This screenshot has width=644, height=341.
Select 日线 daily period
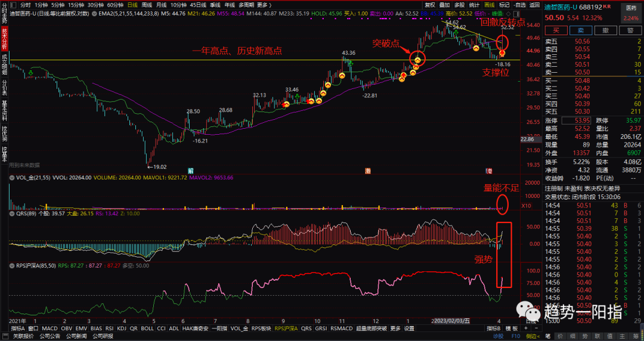[132, 5]
